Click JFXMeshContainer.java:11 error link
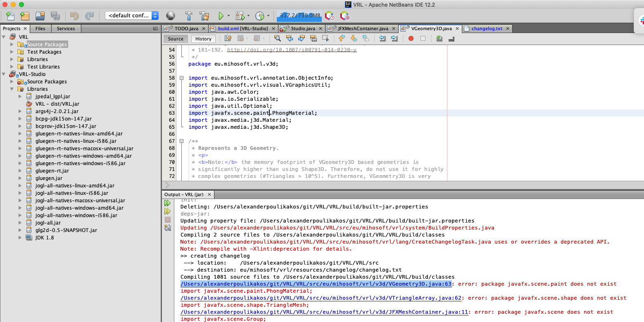This screenshot has width=644, height=322. [x=324, y=312]
